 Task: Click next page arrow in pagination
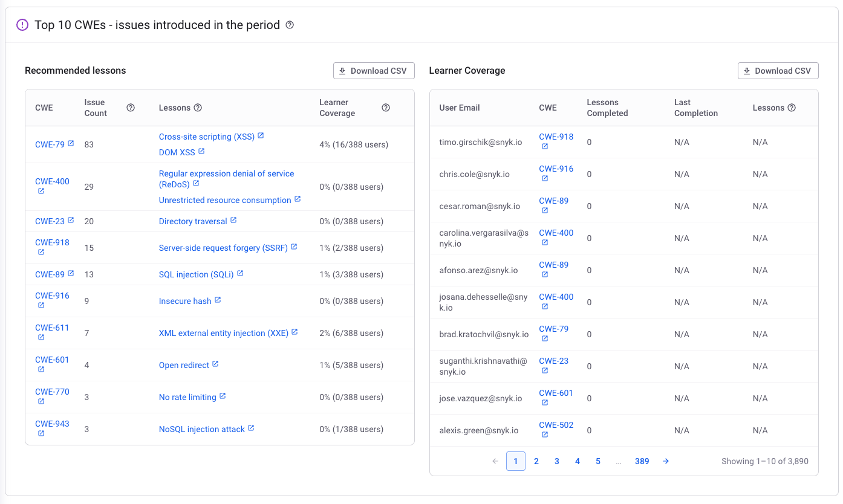(665, 461)
